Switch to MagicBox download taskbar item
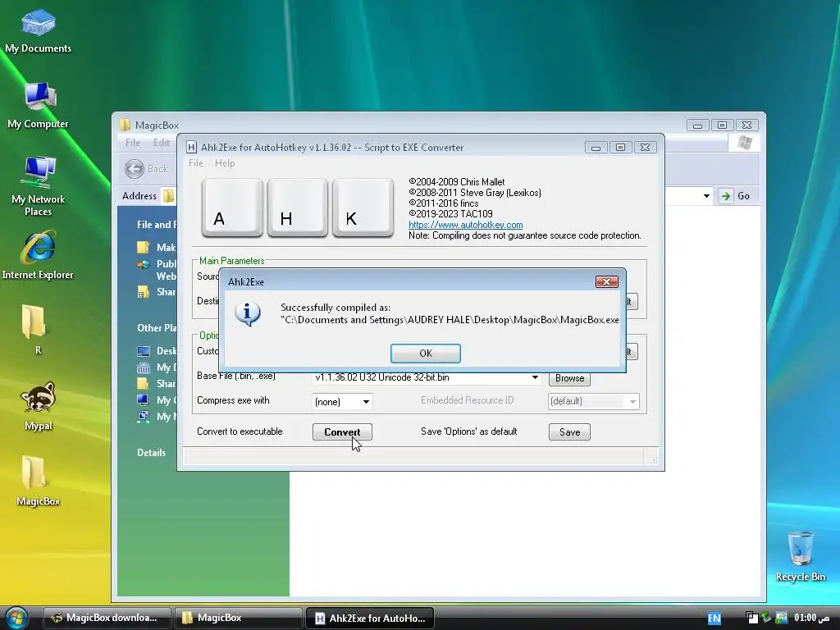 (107, 618)
